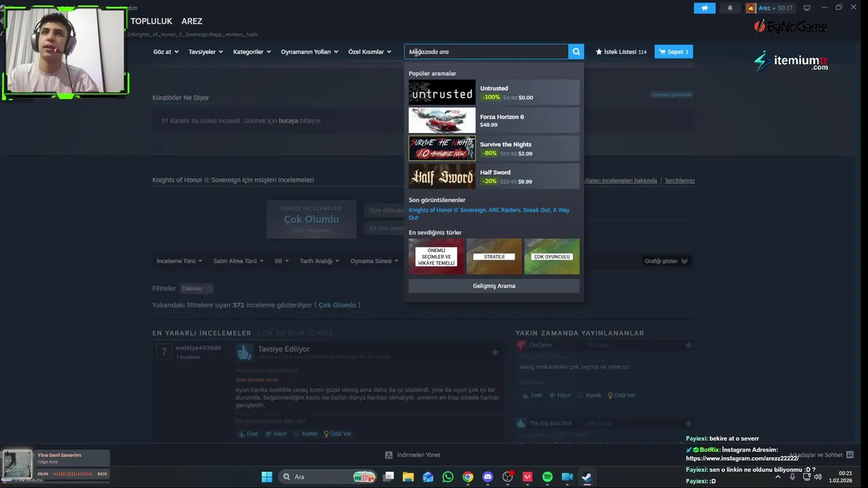Open Discord from taskbar
Screen dimensions: 868x488
(x=488, y=476)
